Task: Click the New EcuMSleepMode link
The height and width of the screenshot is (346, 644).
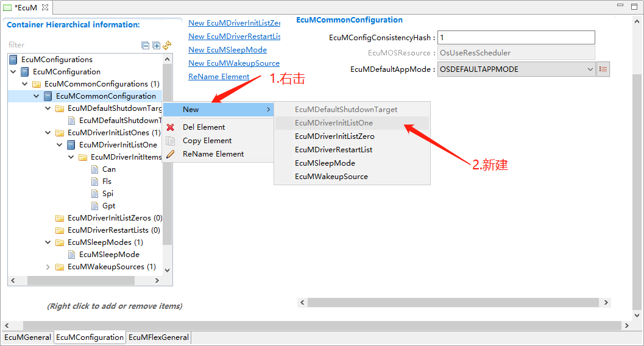Action: 227,50
